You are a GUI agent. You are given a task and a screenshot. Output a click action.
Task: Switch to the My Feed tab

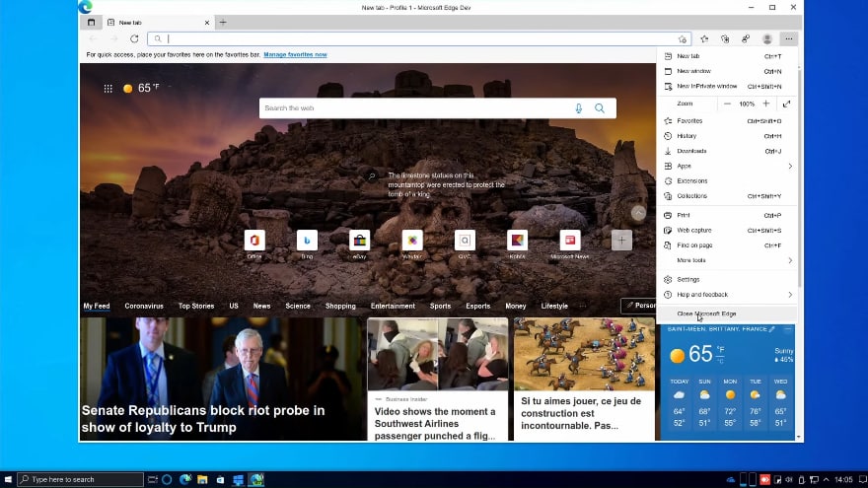tap(97, 306)
